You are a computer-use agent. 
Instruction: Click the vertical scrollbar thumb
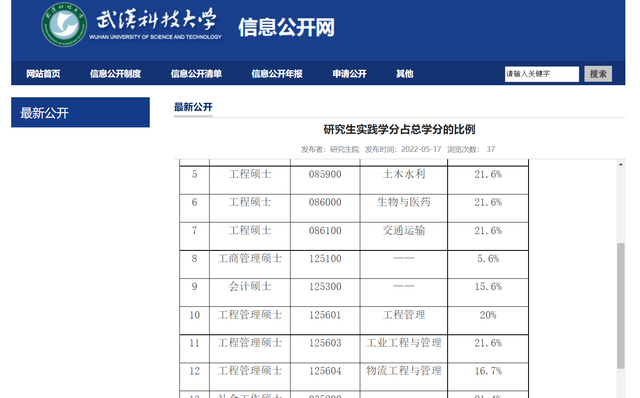[x=620, y=306]
